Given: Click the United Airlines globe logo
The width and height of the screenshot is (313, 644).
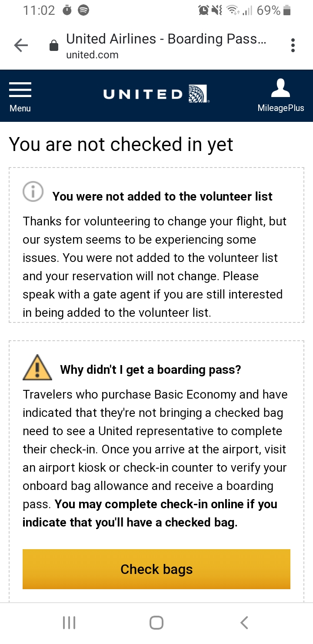Looking at the screenshot, I should [197, 93].
